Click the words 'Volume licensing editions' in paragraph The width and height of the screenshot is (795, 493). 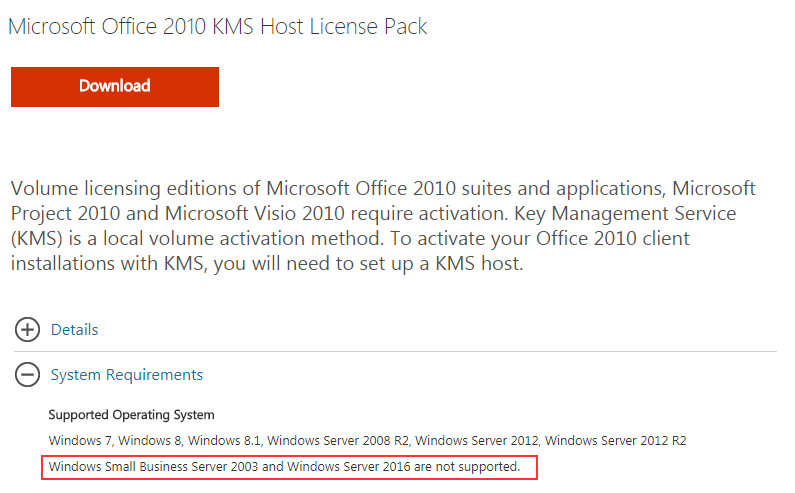(x=136, y=189)
